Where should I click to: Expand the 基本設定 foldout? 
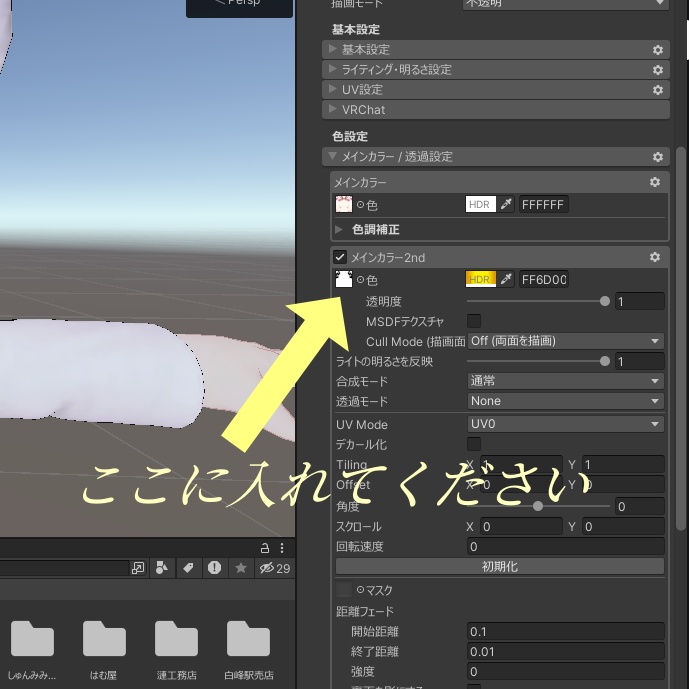coord(333,49)
